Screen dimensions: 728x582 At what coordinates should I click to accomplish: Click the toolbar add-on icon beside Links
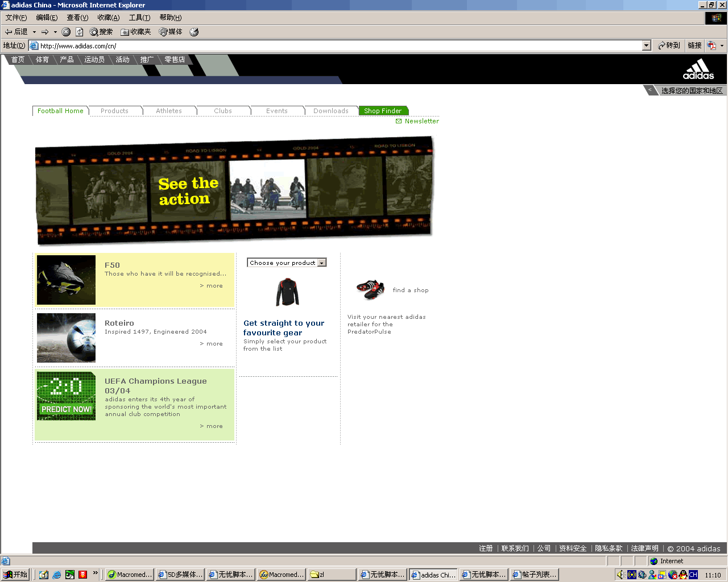click(x=712, y=45)
